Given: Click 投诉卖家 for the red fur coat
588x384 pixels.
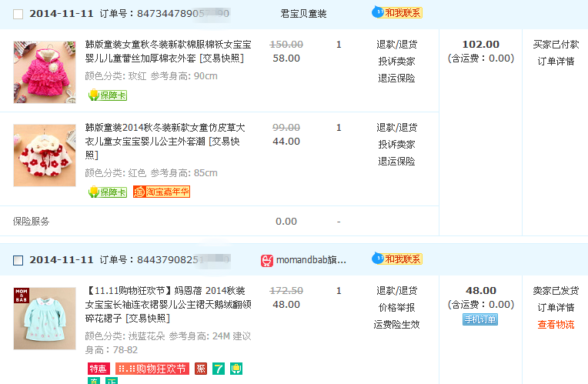Looking at the screenshot, I should [x=396, y=144].
